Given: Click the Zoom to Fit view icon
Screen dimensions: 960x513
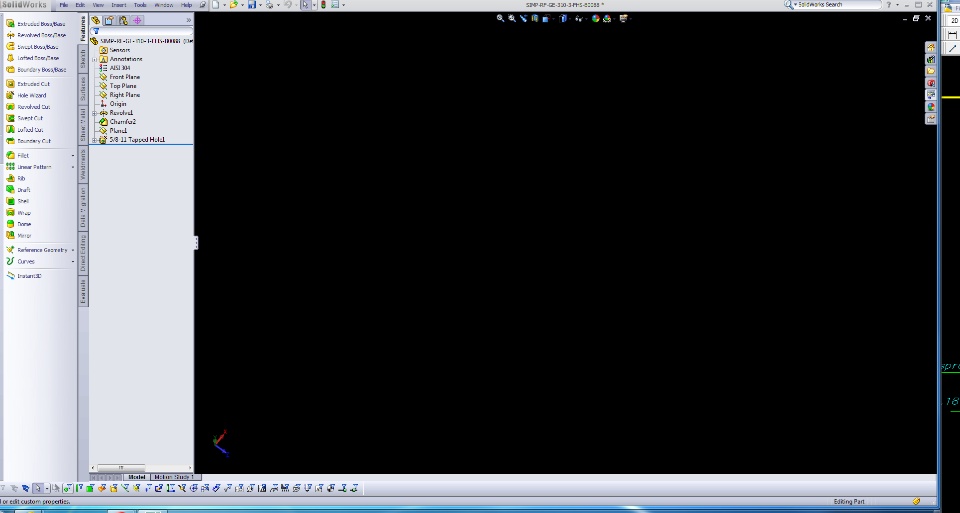Looking at the screenshot, I should tap(500, 18).
